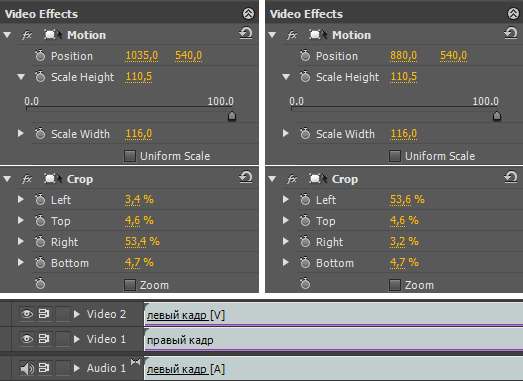Expand the Scale Width property in the left panel

pos(21,133)
